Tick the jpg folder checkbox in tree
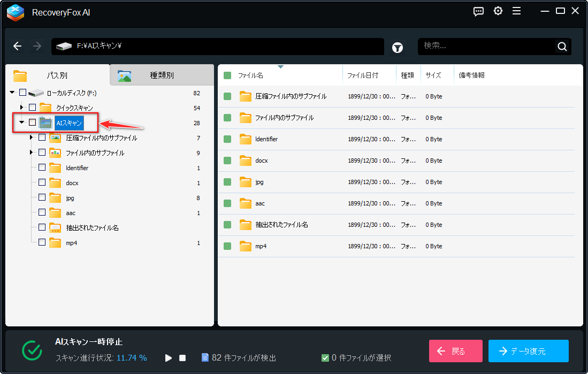 [x=42, y=197]
